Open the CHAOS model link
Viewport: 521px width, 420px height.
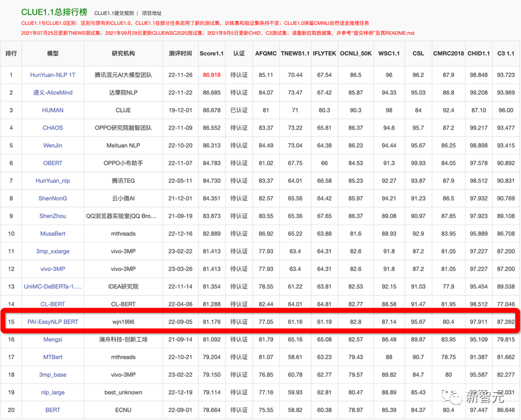[x=52, y=128]
